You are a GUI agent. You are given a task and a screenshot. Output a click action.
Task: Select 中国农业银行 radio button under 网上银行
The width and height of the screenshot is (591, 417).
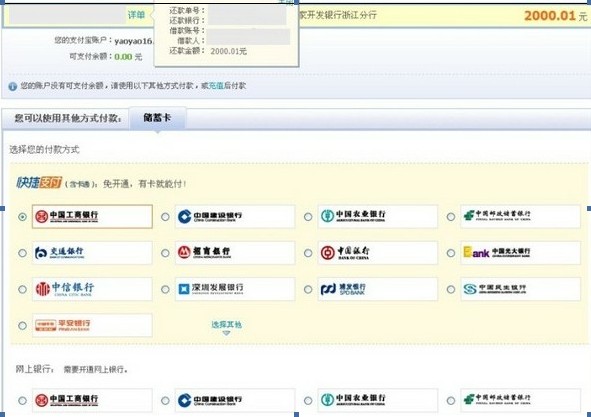coord(308,400)
